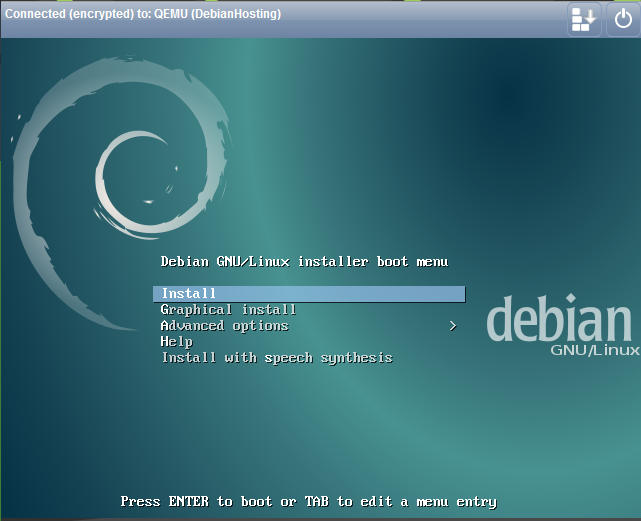Click the power button icon

623,19
